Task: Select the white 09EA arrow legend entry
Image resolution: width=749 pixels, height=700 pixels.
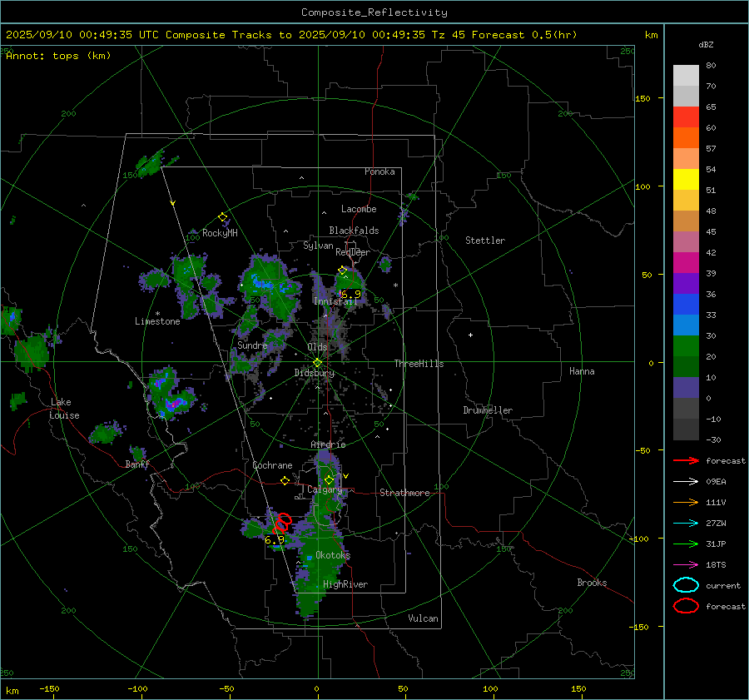Action: (x=686, y=481)
